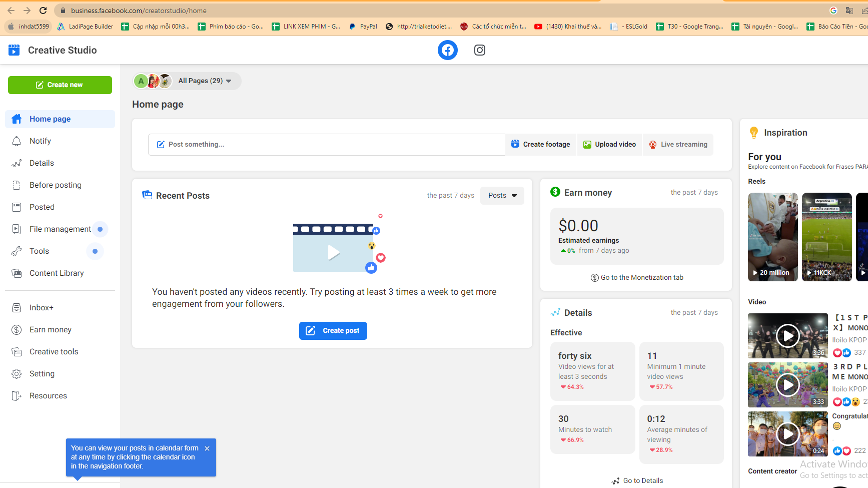Close the calendar tooltip popup

click(x=207, y=448)
